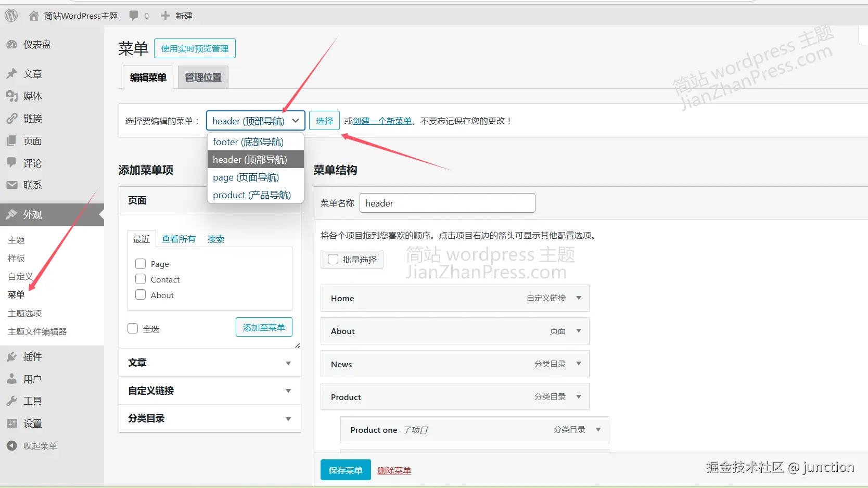Click the 页面 pages icon

12,141
